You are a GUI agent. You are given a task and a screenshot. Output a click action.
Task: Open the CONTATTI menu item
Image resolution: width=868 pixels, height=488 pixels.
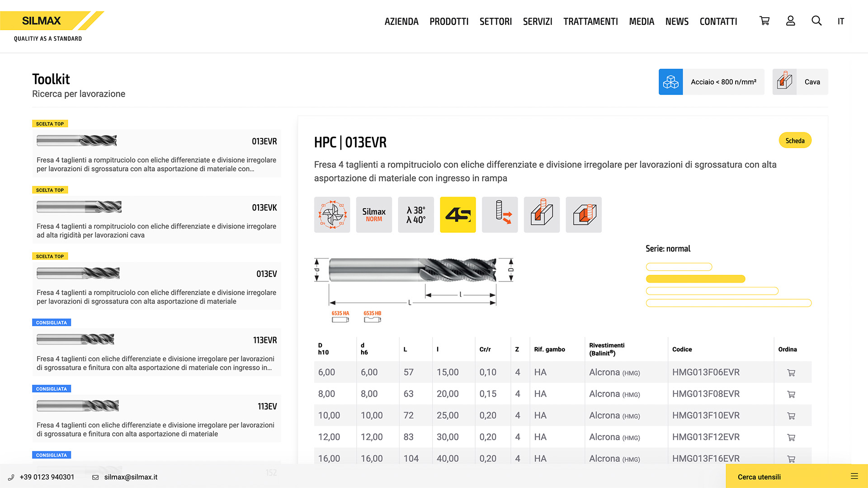(718, 21)
